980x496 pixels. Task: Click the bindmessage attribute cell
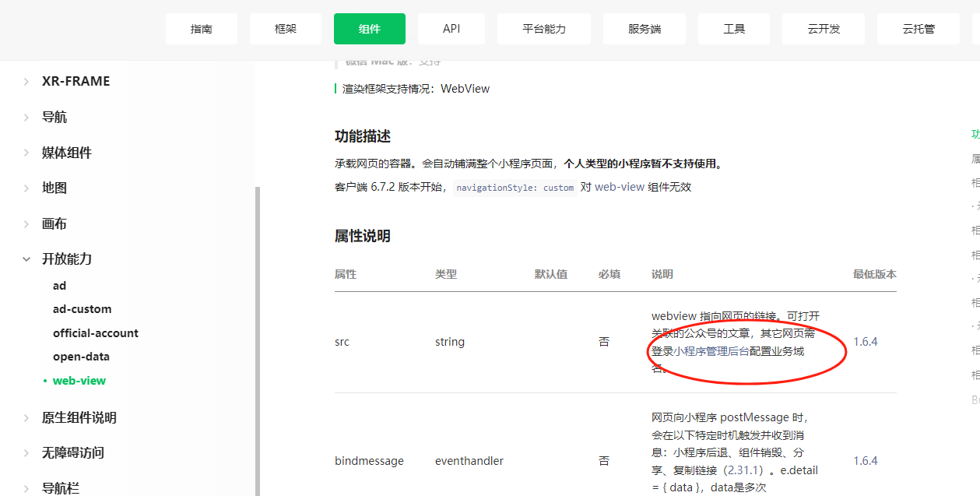click(x=369, y=461)
